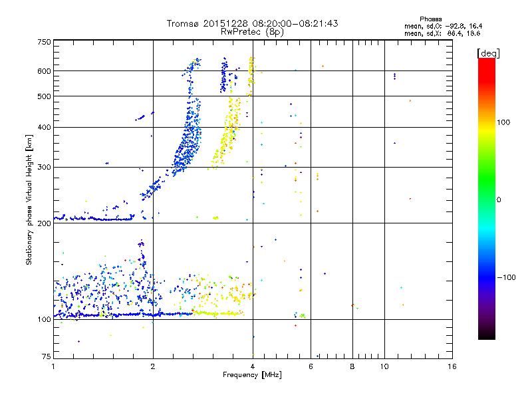This screenshot has height=399, width=532.
Task: Click the x-axis tick label '2'
Action: 153,366
